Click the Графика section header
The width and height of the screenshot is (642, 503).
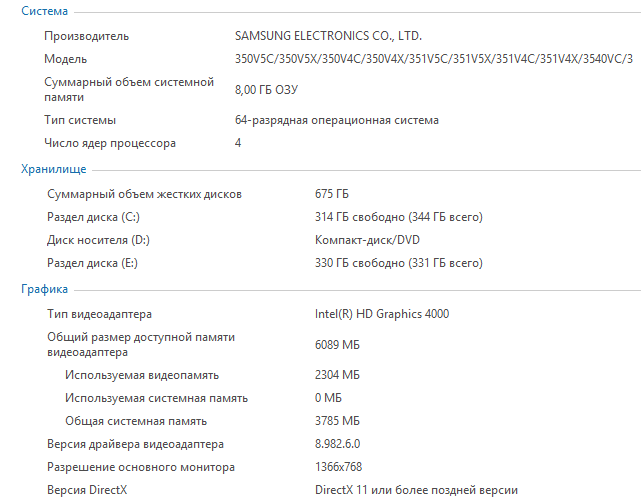click(44, 290)
